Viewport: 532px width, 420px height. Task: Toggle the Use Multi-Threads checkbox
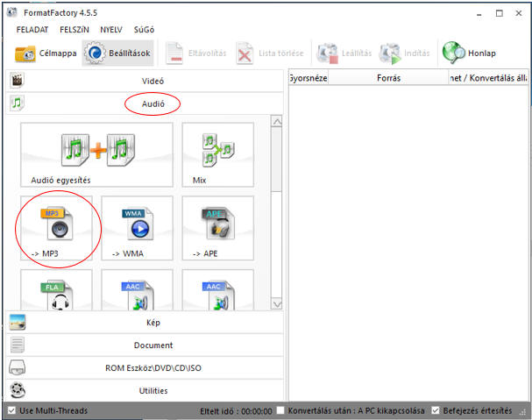pos(11,410)
